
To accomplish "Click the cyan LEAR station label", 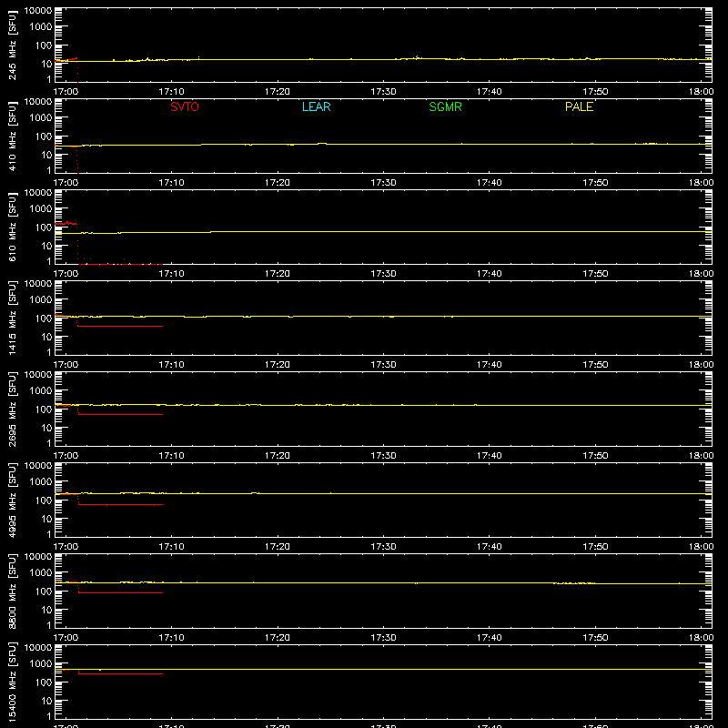I will click(316, 106).
